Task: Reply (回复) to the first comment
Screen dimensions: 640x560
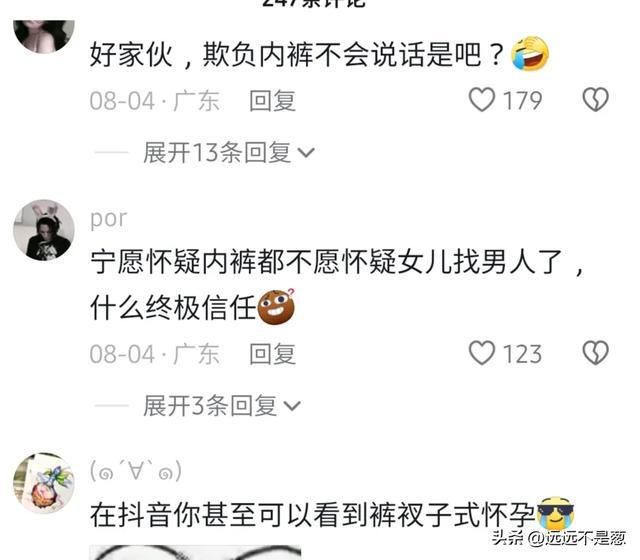Action: (272, 100)
